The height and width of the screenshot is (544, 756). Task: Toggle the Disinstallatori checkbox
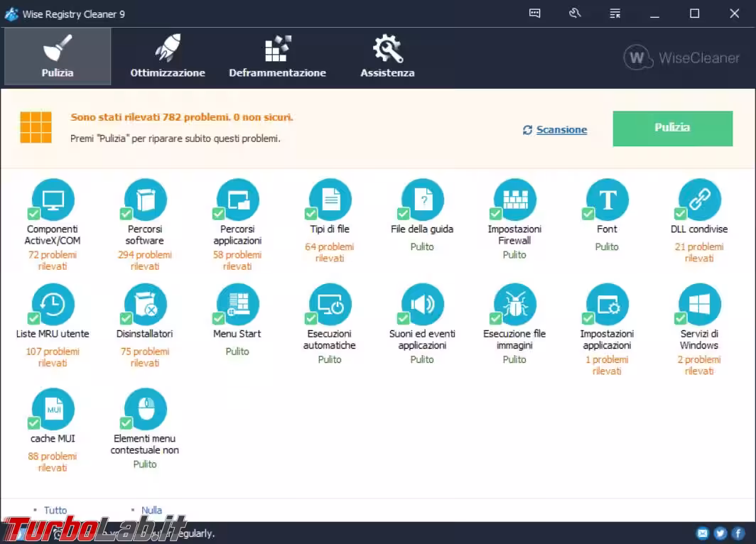point(126,318)
